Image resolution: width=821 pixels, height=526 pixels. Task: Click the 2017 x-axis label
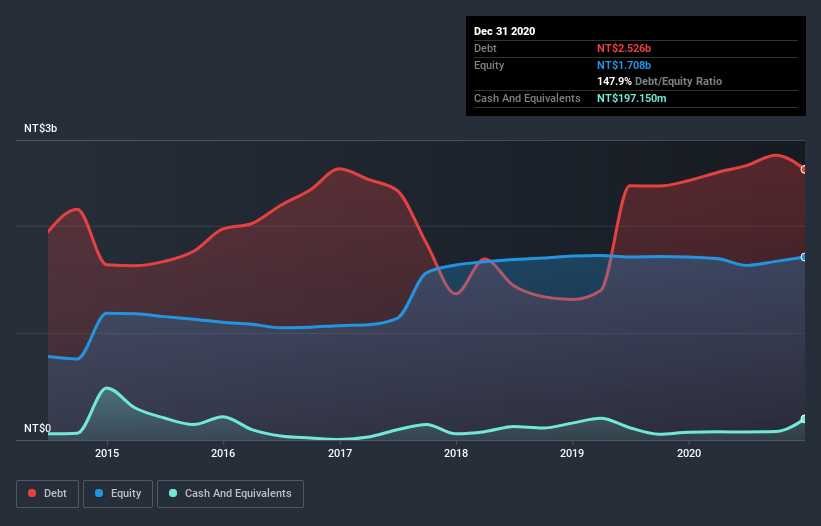340,453
